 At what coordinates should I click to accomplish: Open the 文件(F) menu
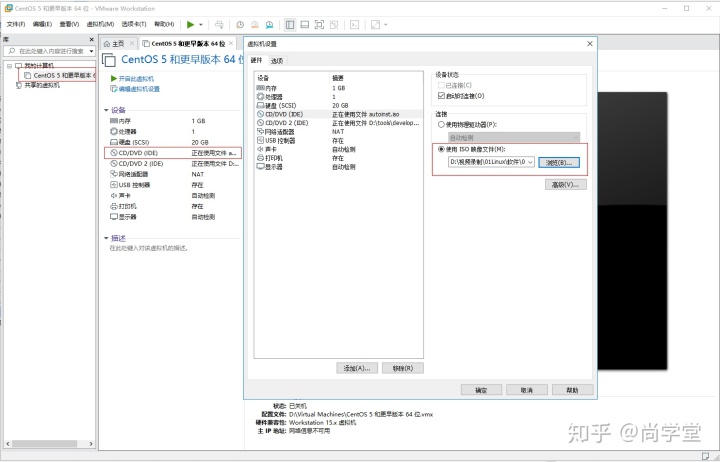click(16, 24)
